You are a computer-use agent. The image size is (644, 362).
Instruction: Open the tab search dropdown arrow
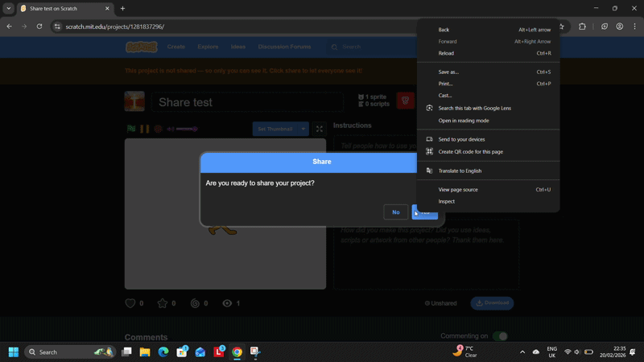point(9,8)
